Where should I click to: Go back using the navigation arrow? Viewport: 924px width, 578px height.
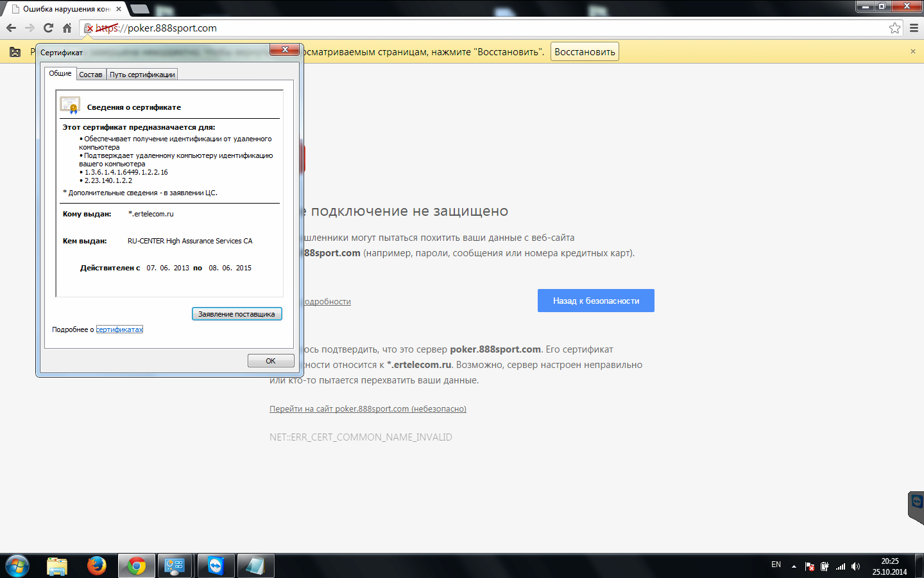[10, 28]
